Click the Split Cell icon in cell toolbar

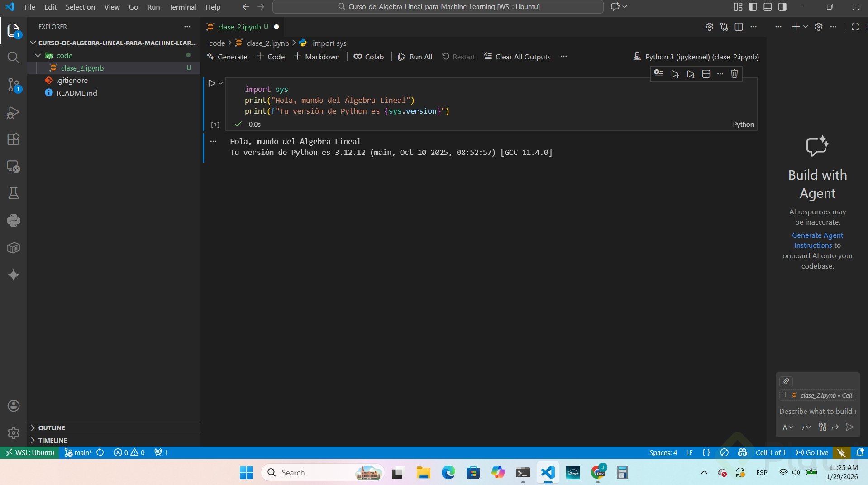[706, 74]
